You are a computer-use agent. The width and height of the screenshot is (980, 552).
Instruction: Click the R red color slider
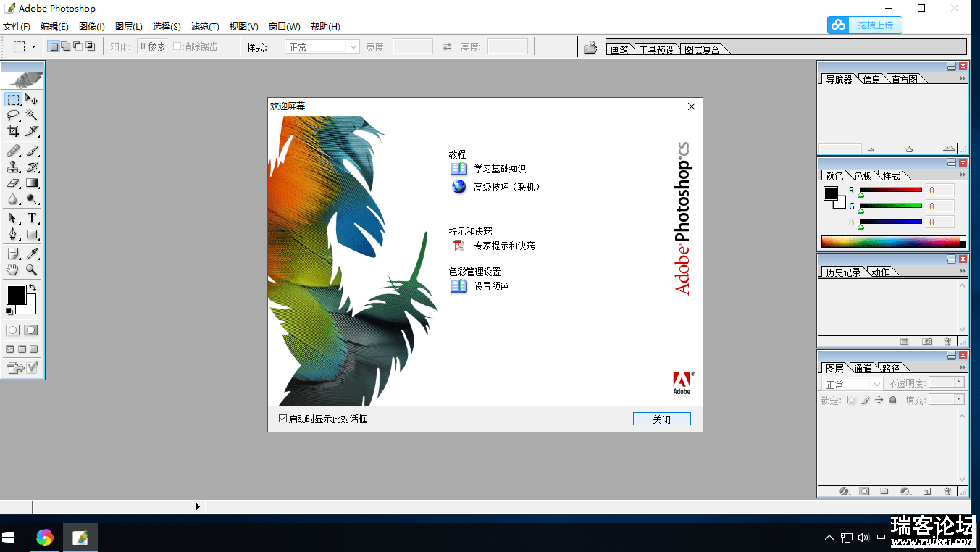click(x=891, y=190)
